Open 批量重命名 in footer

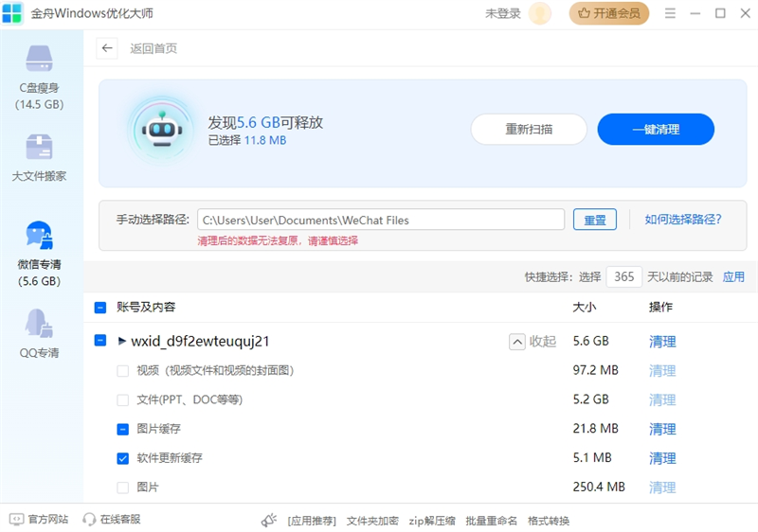click(492, 521)
